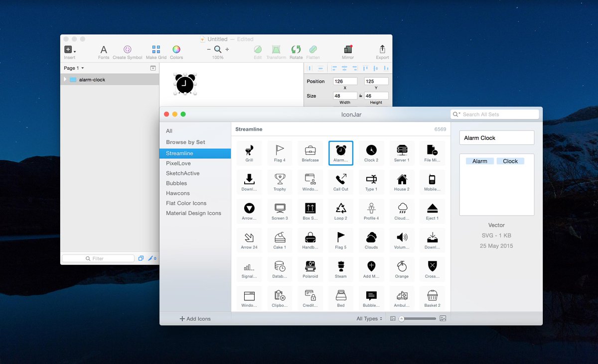Select the Grill icon in IconJar

click(x=249, y=153)
